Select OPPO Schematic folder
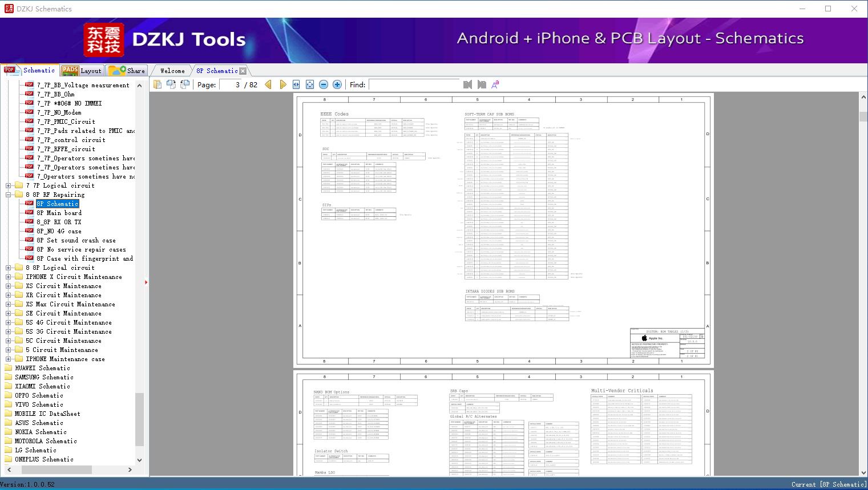Viewport: 868px width, 490px height. [39, 395]
